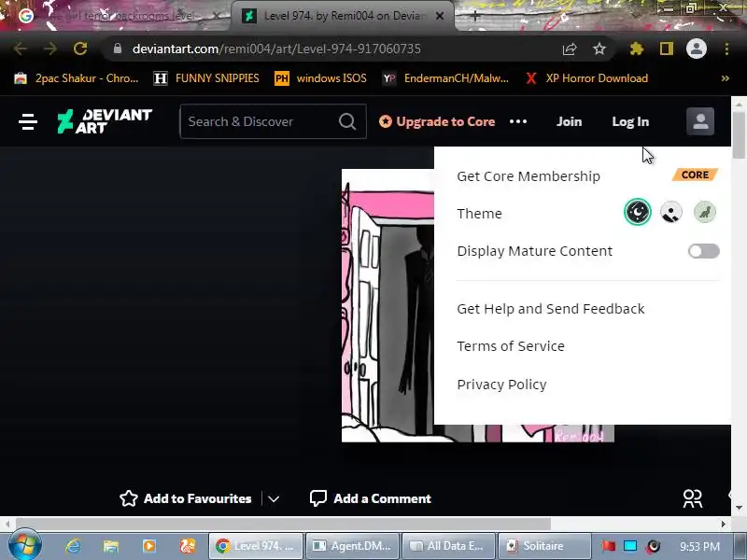Toggle Display Mature Content switch
Viewport: 747px width, 560px height.
point(704,251)
